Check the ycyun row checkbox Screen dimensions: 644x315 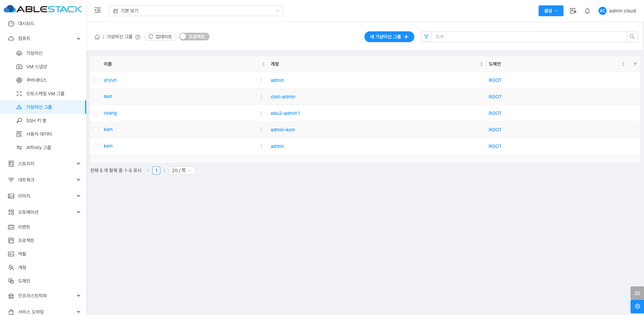(96, 80)
